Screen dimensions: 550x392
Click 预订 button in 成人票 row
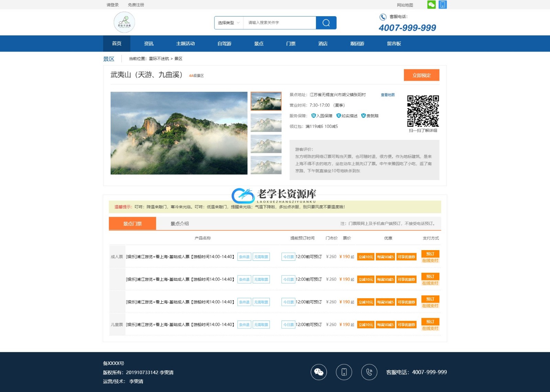click(x=430, y=254)
